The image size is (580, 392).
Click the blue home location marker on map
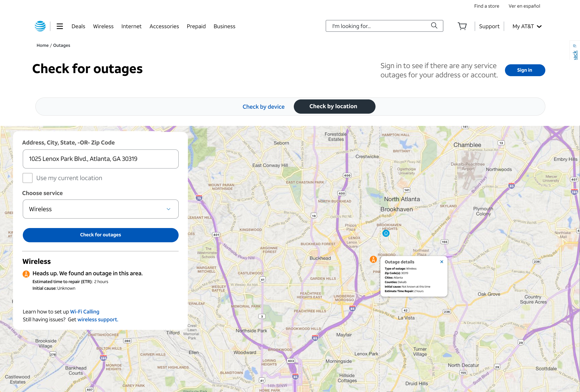pos(386,233)
